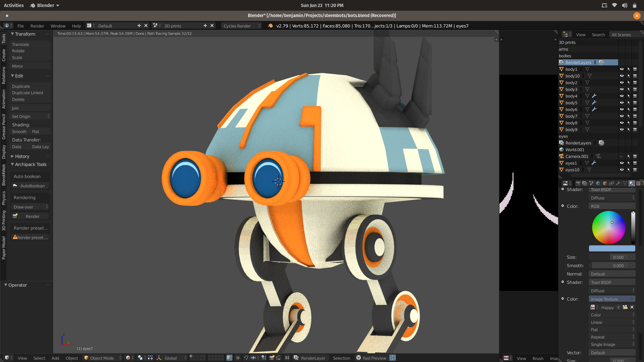Click the HSV color wheel picker

pyautogui.click(x=608, y=227)
